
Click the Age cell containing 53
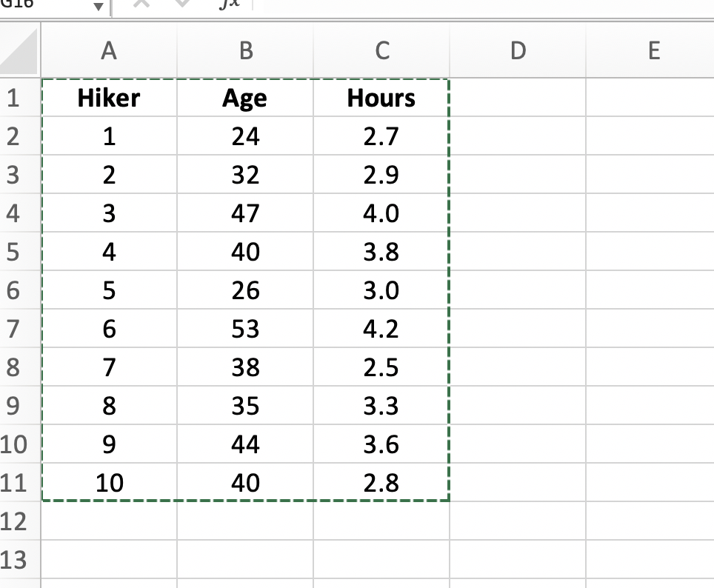click(x=245, y=328)
